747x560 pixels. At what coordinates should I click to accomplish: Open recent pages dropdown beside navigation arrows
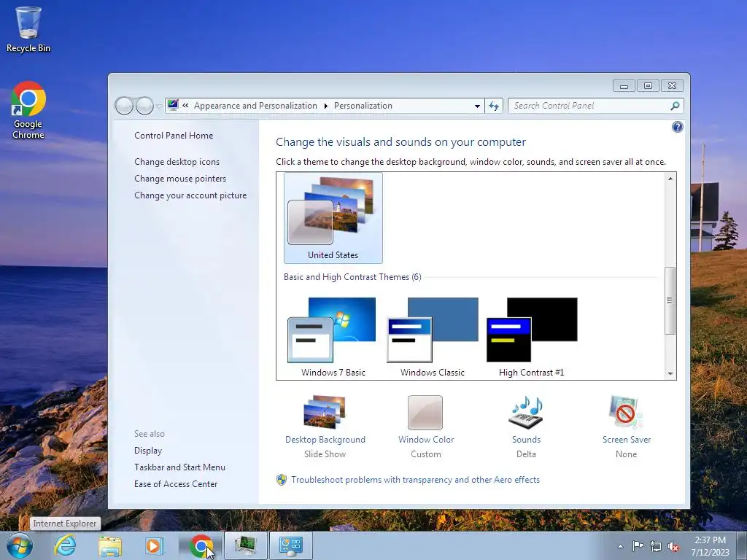tap(159, 106)
